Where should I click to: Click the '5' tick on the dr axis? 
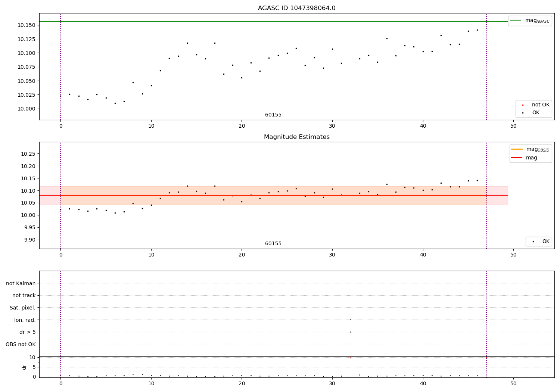pyautogui.click(x=34, y=367)
